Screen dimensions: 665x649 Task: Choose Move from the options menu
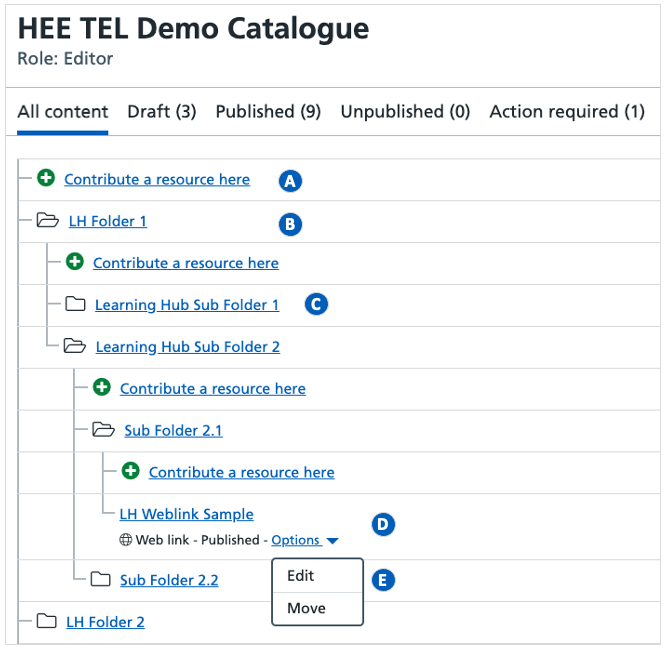pos(304,608)
